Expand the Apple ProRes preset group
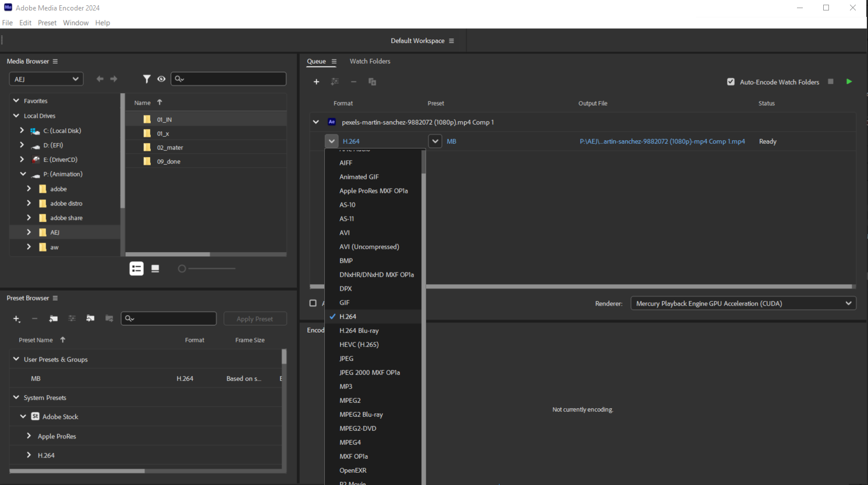 click(x=29, y=436)
